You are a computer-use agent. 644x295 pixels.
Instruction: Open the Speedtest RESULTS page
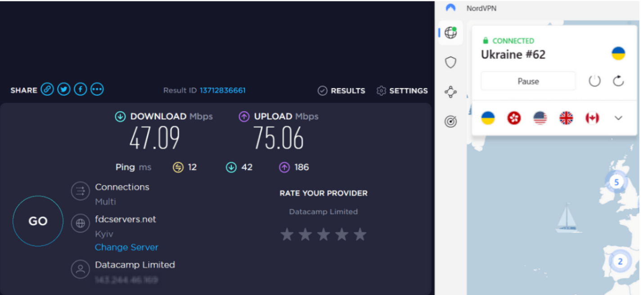342,91
